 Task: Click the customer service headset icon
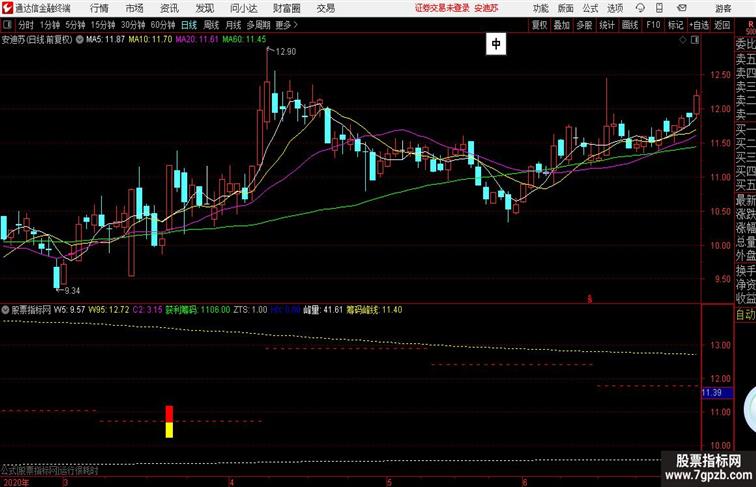[640, 8]
